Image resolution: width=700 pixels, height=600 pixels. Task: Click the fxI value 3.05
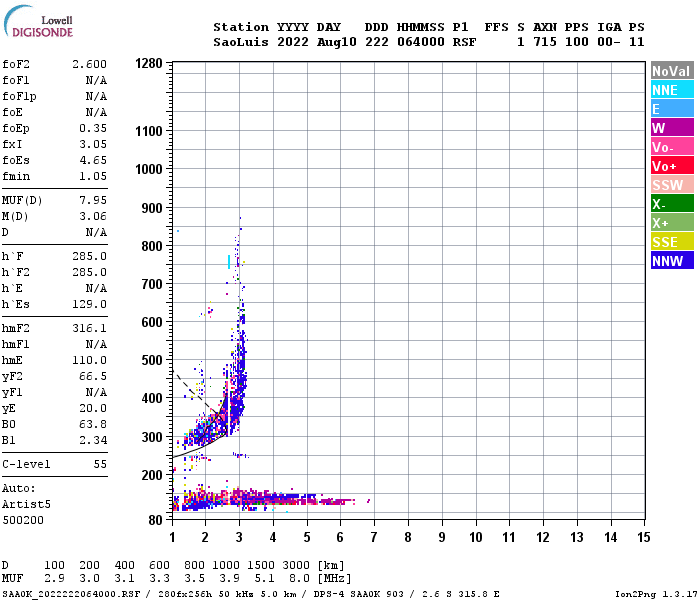click(x=93, y=144)
